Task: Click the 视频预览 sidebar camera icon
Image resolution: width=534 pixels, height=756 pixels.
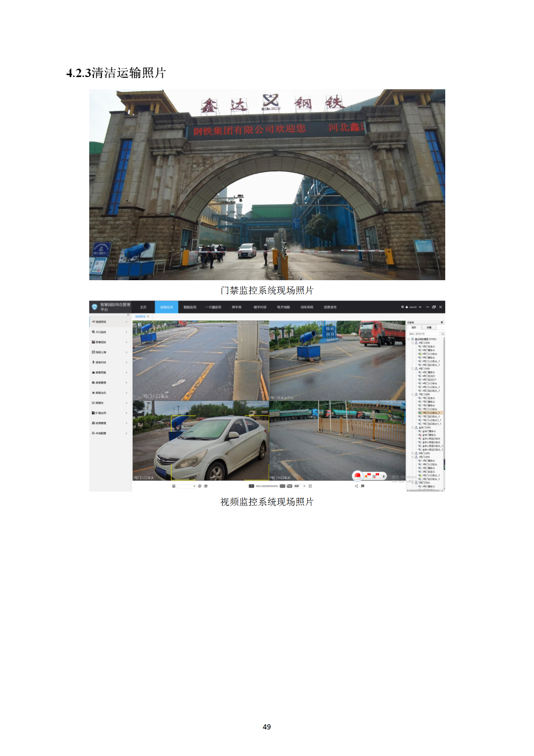Action: click(93, 322)
